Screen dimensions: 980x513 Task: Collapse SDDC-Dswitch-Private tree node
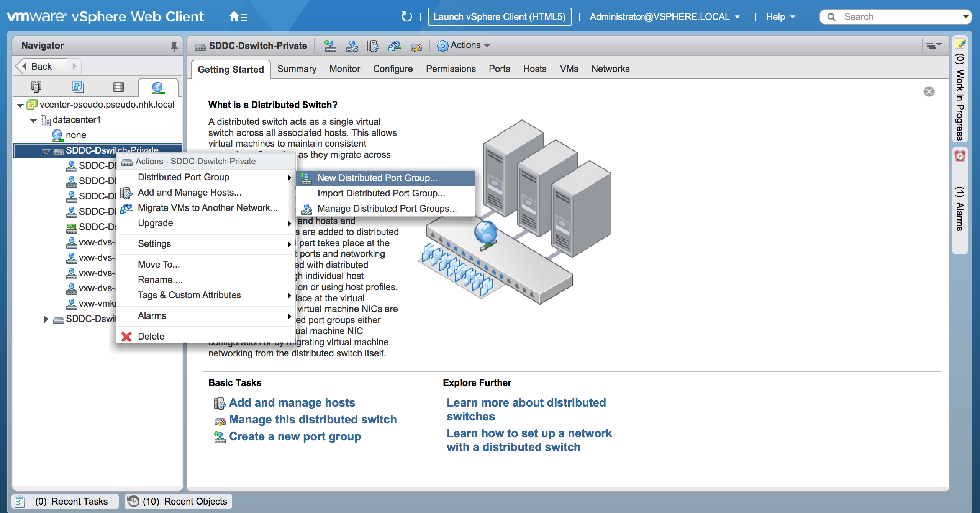coord(46,151)
